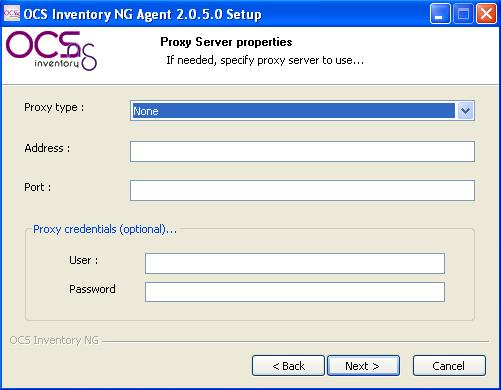Screen dimensions: 501x390
Task: Click the 'Proxy Server properties' heading
Action: click(x=226, y=42)
